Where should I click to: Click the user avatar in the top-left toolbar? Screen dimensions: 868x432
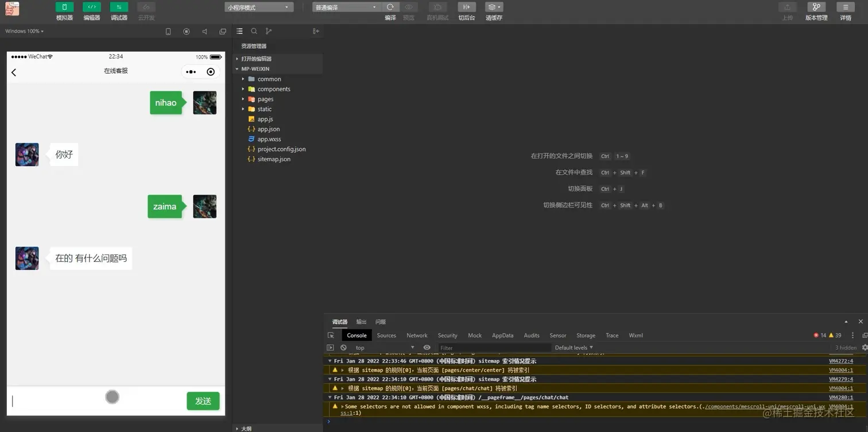tap(12, 9)
